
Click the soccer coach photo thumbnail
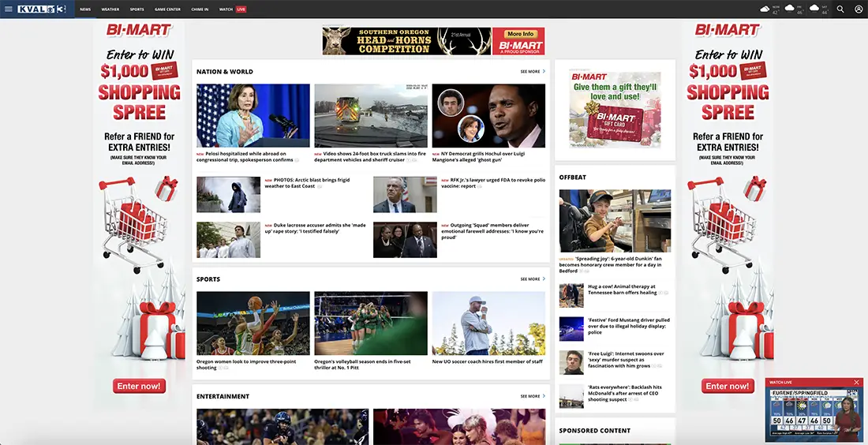coord(488,323)
